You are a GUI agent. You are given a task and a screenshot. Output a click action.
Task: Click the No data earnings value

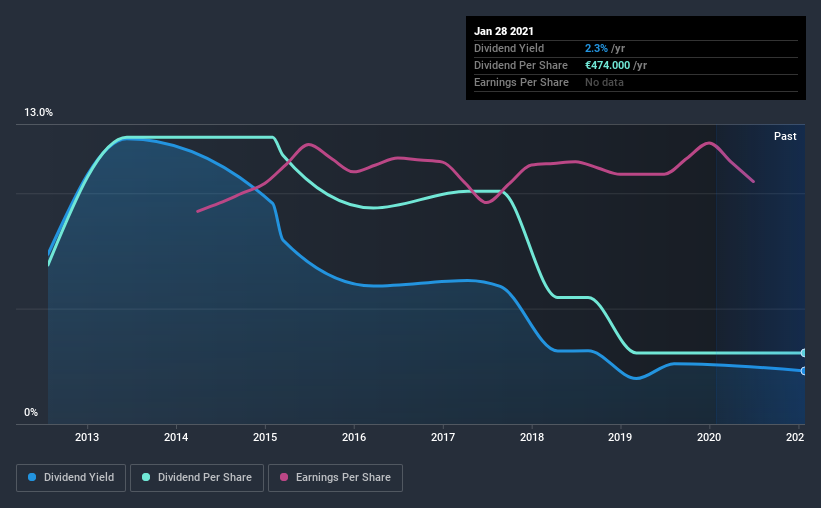click(x=604, y=82)
